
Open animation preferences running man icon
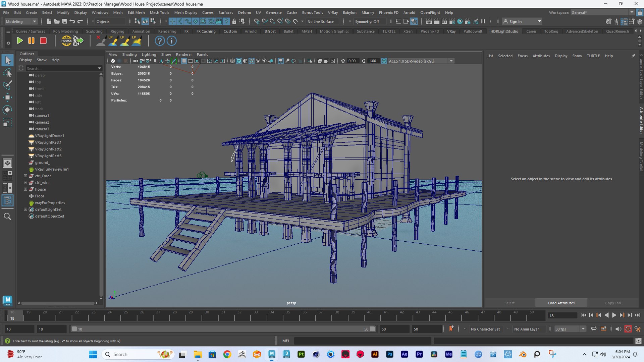point(637,329)
